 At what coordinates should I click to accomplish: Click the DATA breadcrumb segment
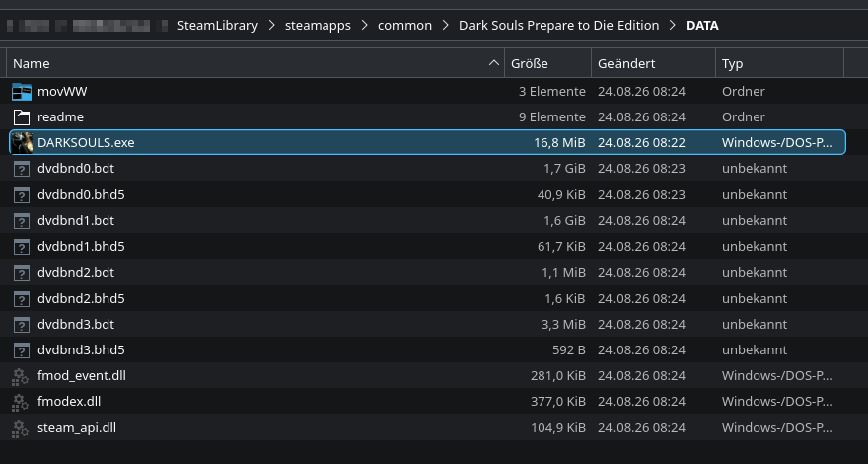[702, 26]
